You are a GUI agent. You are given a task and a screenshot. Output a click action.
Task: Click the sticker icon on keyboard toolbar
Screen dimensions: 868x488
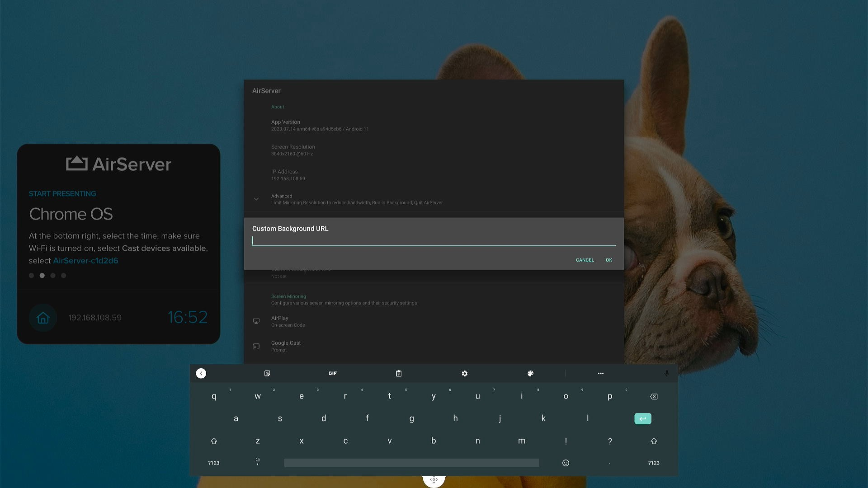(x=267, y=373)
